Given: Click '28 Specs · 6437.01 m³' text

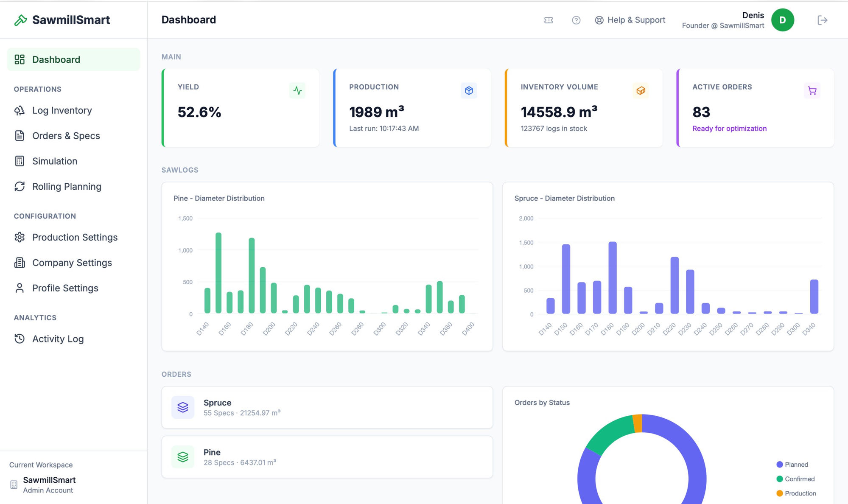Looking at the screenshot, I should [x=240, y=462].
